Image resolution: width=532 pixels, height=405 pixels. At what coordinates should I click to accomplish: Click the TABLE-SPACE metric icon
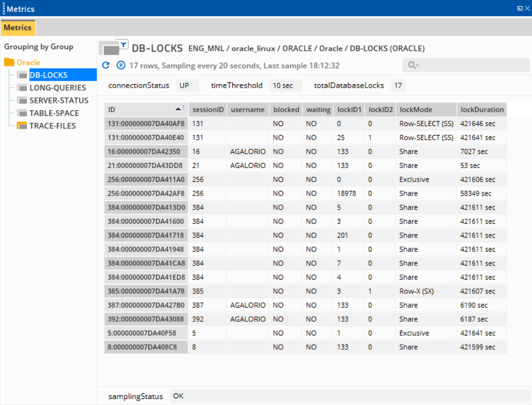[21, 113]
